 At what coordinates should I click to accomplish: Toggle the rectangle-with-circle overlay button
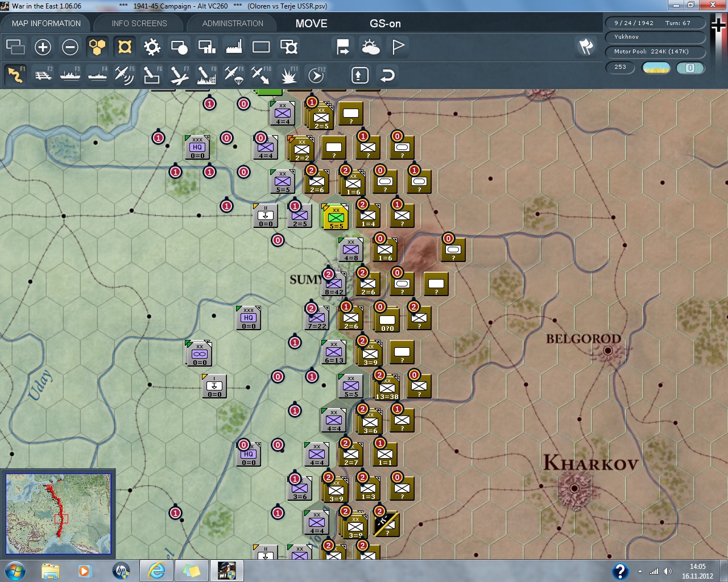[179, 47]
